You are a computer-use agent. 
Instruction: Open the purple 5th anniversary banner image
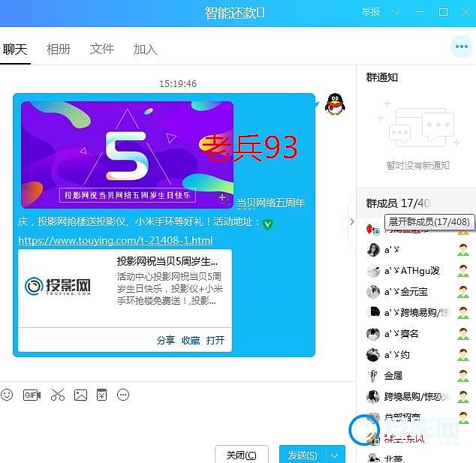click(127, 155)
